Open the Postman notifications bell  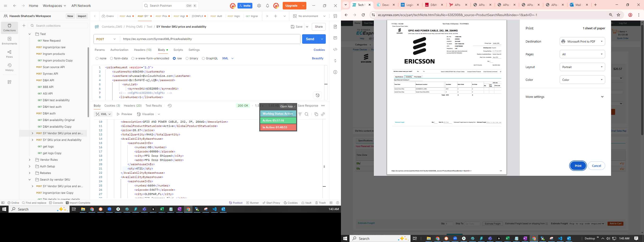click(x=267, y=6)
